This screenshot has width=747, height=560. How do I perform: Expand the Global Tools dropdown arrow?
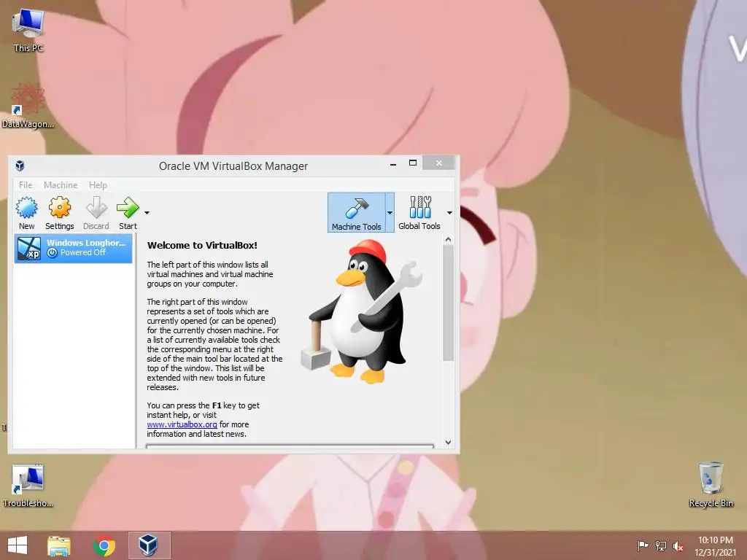click(449, 213)
